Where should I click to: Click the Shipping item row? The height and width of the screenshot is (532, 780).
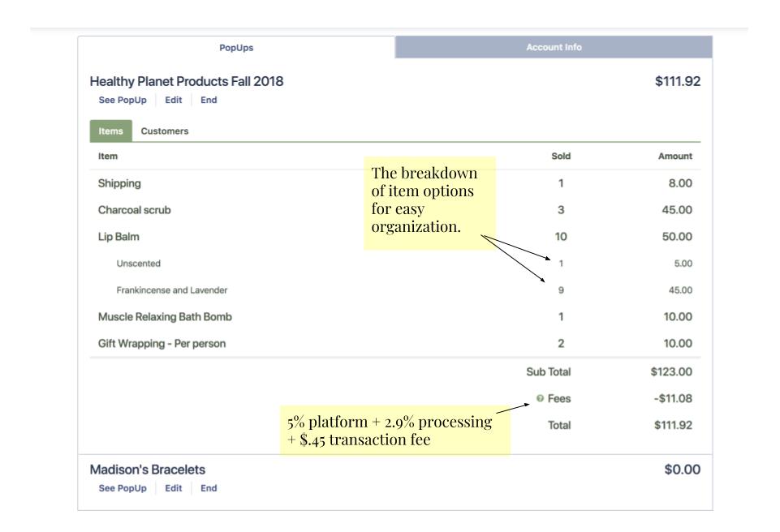point(395,183)
